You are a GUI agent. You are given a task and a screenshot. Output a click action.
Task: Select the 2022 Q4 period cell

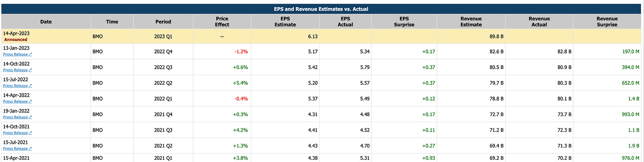tap(163, 52)
